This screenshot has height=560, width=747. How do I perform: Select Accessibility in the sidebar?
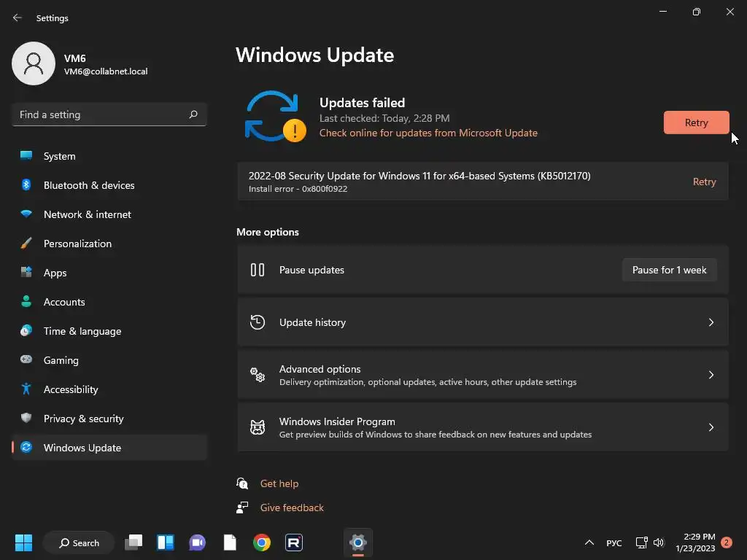click(109, 389)
